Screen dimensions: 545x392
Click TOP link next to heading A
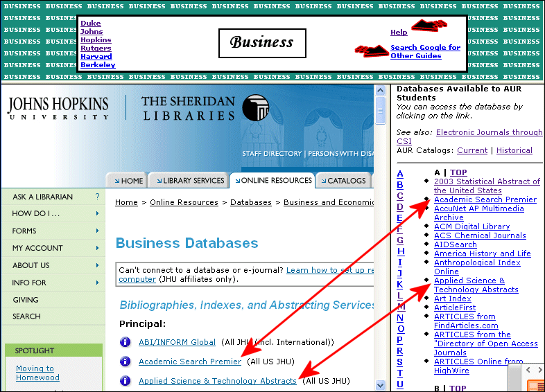[458, 172]
